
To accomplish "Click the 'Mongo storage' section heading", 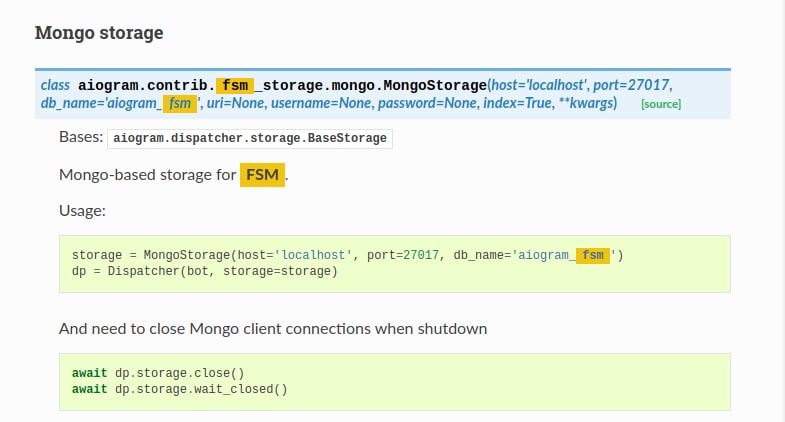I will click(x=99, y=33).
